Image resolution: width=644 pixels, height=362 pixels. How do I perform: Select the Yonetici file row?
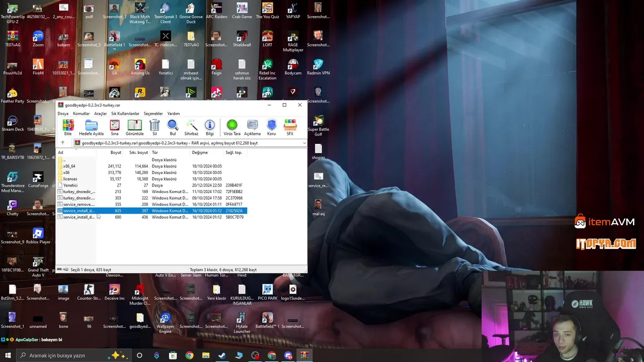151,186
